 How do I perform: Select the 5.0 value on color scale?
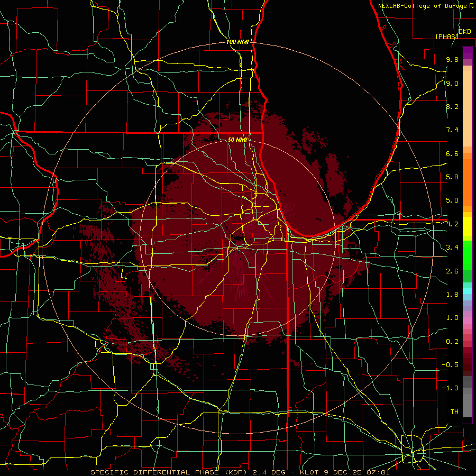pos(452,200)
